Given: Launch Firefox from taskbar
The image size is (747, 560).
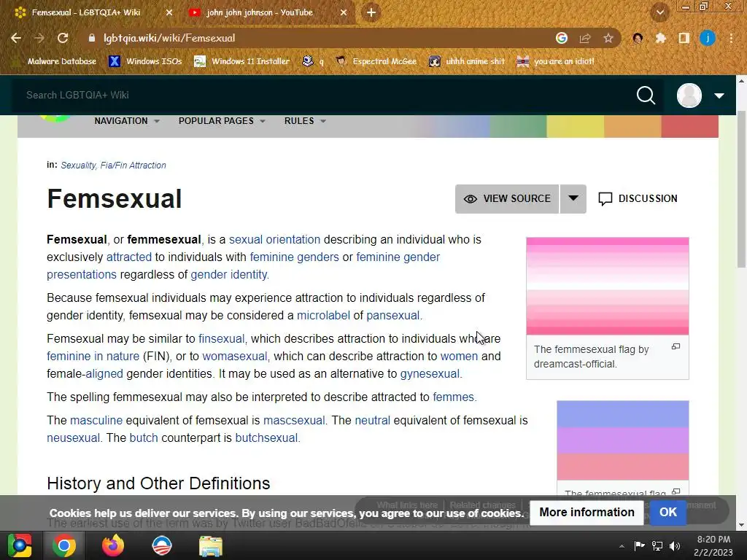Looking at the screenshot, I should coord(113,545).
